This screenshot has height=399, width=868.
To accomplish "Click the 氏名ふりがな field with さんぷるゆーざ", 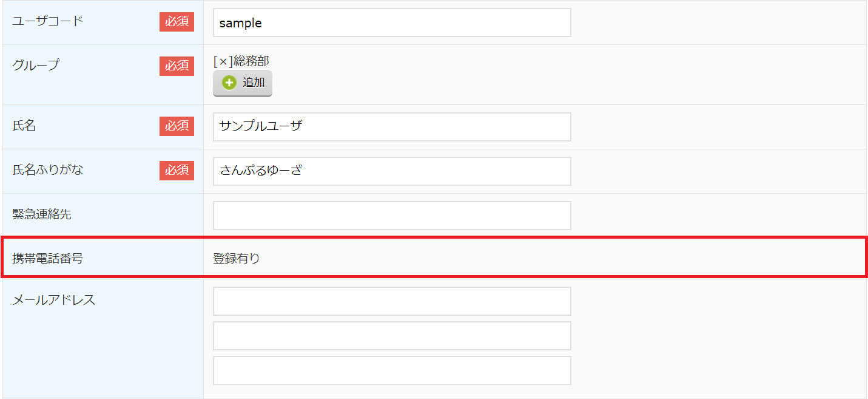I will pos(392,171).
